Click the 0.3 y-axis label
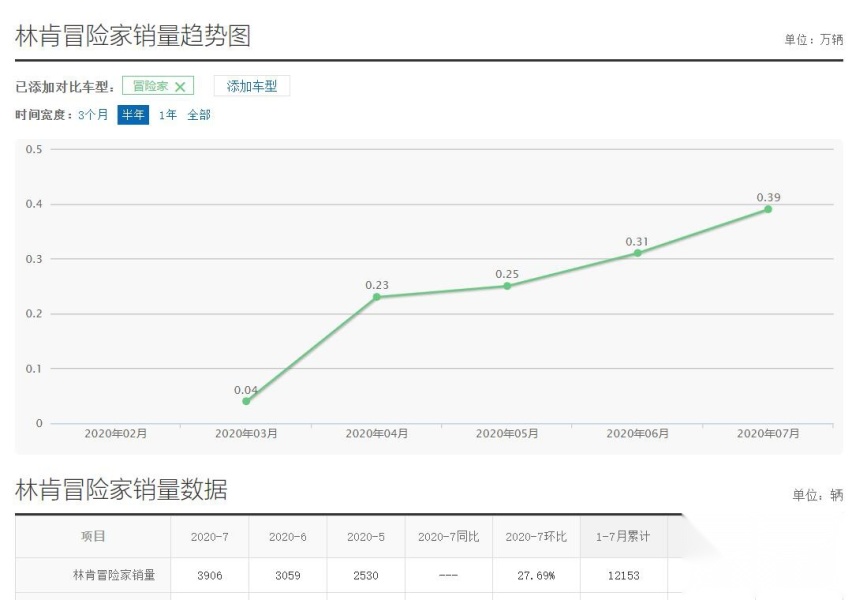This screenshot has width=852, height=600. (x=34, y=259)
